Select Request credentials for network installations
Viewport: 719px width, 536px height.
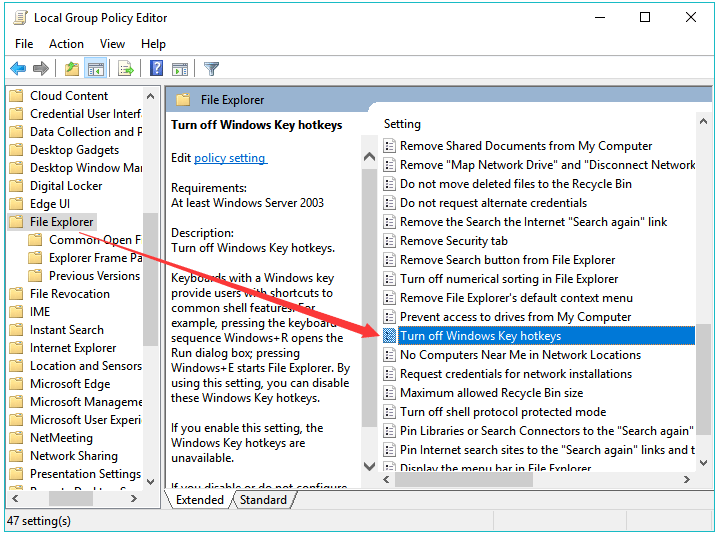click(516, 374)
